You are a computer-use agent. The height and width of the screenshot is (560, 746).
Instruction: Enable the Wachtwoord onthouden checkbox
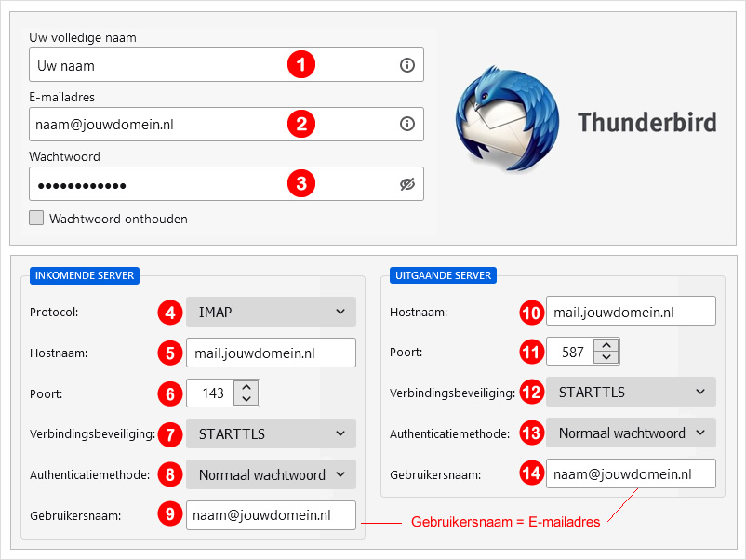pos(36,218)
